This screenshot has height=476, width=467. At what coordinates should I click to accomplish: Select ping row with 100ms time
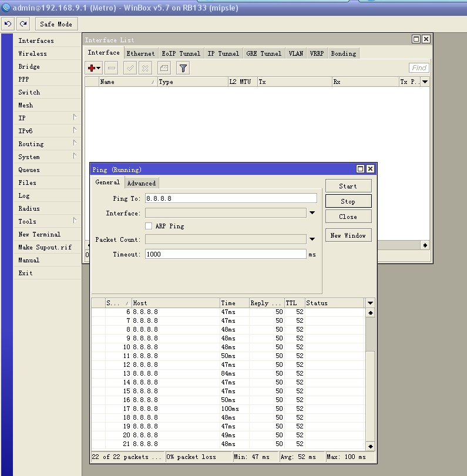click(228, 409)
